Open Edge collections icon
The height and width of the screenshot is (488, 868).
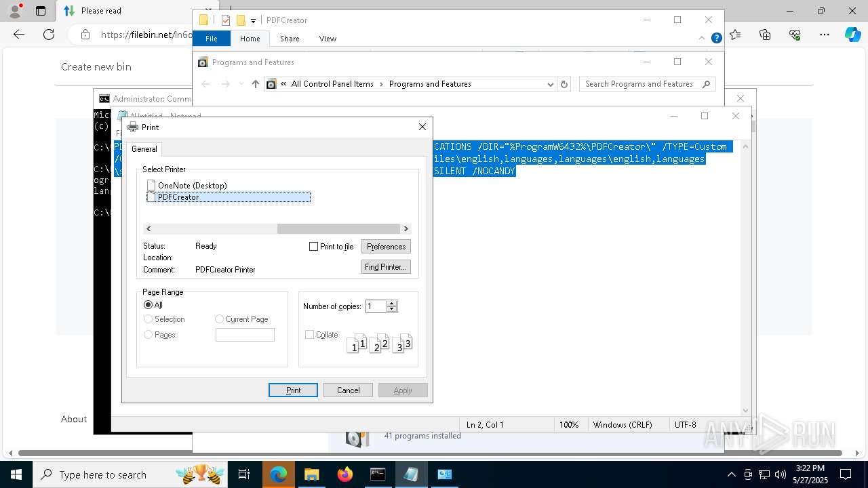coord(765,35)
